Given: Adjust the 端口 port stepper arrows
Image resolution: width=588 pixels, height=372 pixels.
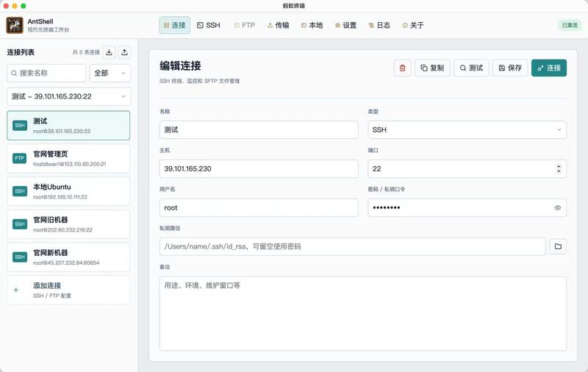Looking at the screenshot, I should coord(559,169).
